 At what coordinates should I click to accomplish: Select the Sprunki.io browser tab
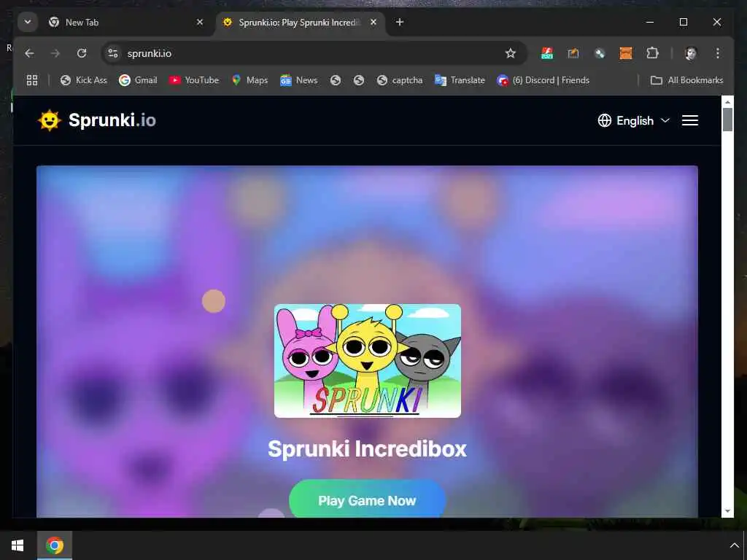tap(300, 23)
